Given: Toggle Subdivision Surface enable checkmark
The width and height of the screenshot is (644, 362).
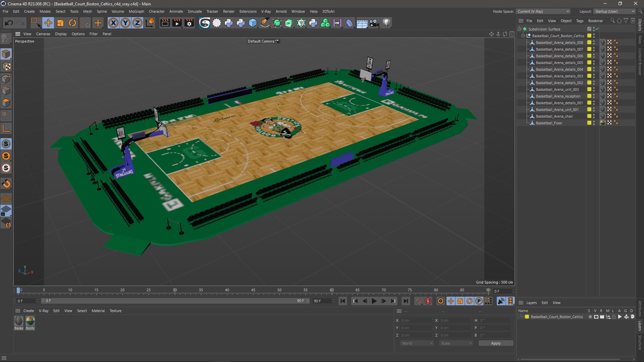Looking at the screenshot, I should pyautogui.click(x=597, y=29).
